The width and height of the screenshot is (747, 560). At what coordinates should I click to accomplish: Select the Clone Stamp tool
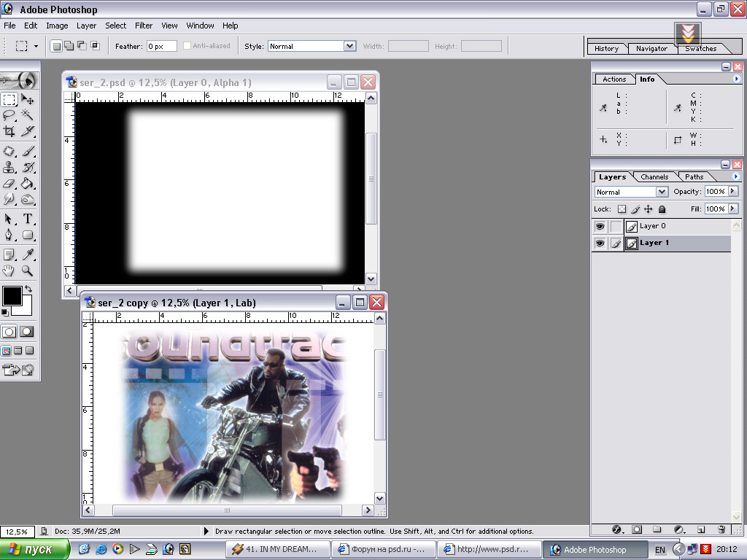point(9,167)
